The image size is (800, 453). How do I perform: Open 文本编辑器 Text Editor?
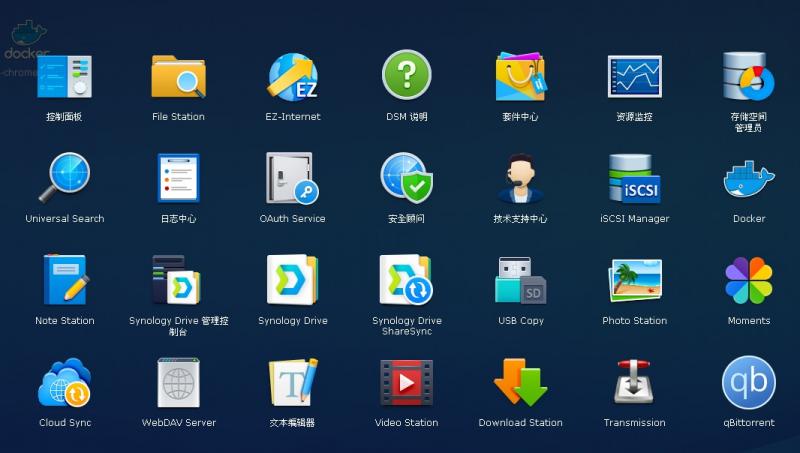click(x=293, y=382)
